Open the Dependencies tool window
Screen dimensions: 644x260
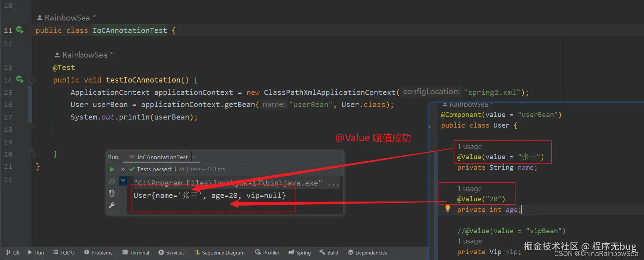tap(367, 253)
